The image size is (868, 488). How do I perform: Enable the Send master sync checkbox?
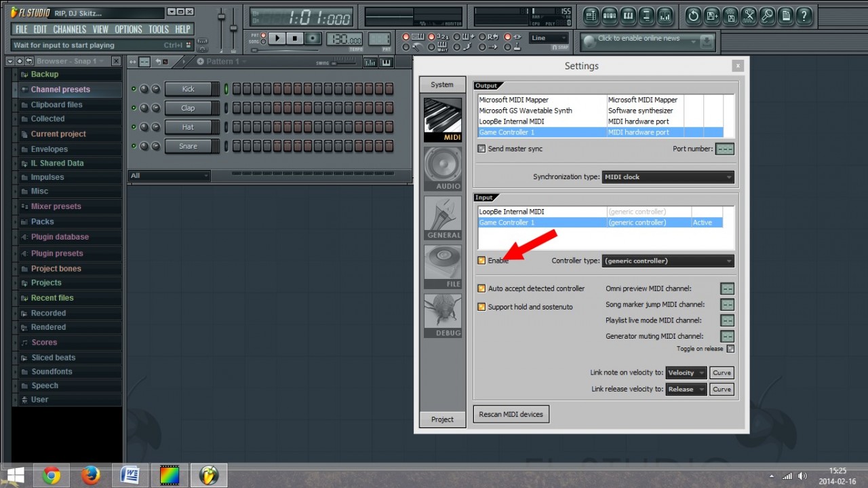tap(481, 149)
